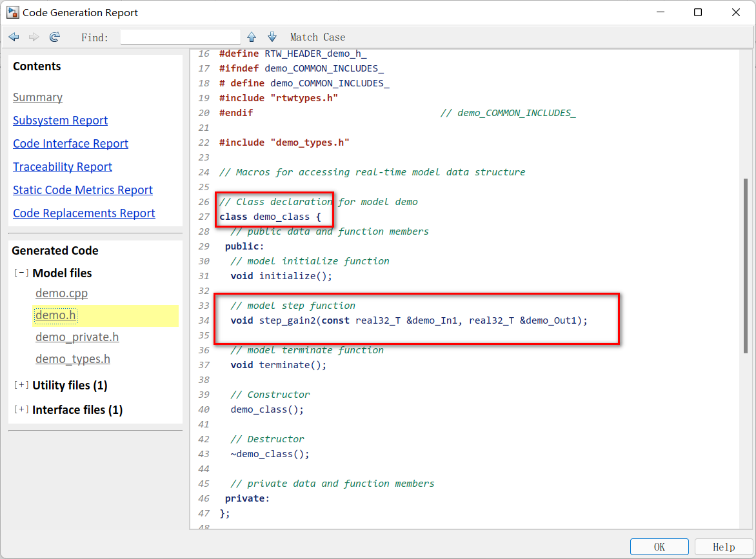This screenshot has height=559, width=756.
Task: Expand the Interface files (1) section
Action: click(x=21, y=409)
